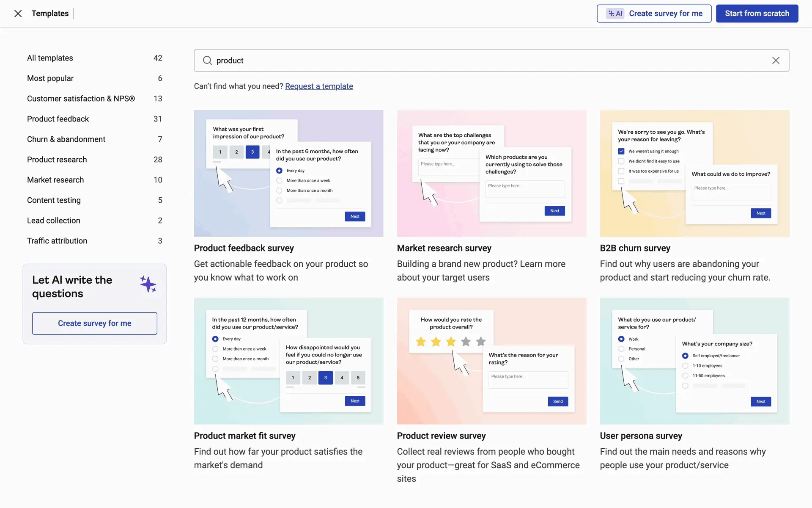Click Start from scratch button
This screenshot has height=508, width=812.
pos(757,14)
